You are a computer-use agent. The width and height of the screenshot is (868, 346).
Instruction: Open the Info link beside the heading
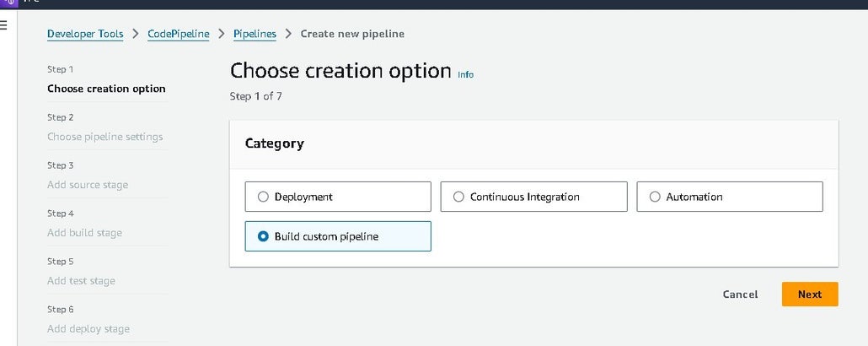tap(465, 74)
